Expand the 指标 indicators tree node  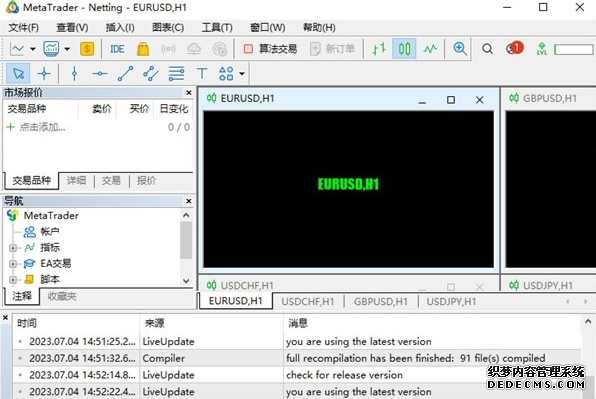pyautogui.click(x=13, y=248)
